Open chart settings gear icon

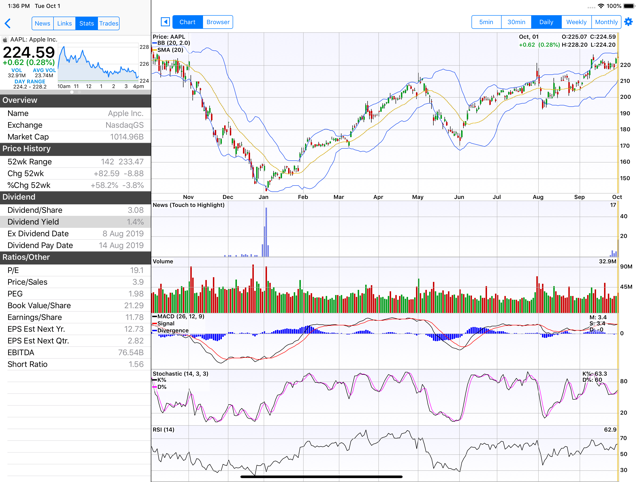[628, 22]
